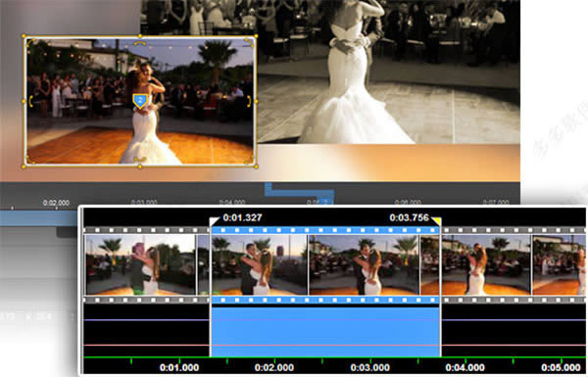Viewport: 588px width, 377px height.
Task: Select the first thumbnail inside the blue selected range
Action: coord(259,264)
